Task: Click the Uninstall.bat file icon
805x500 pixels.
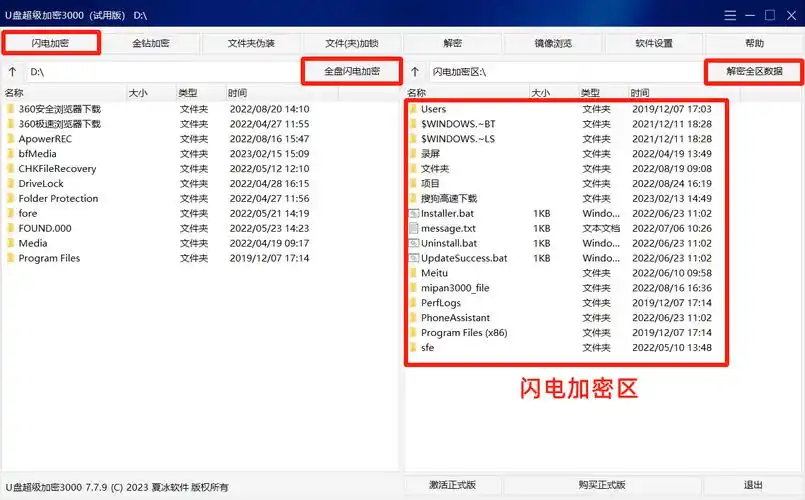Action: 413,243
